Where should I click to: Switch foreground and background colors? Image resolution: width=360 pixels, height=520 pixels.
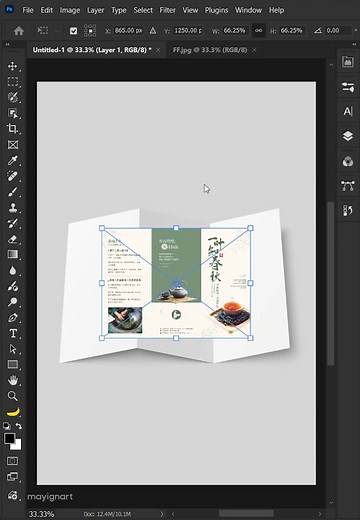point(19,426)
